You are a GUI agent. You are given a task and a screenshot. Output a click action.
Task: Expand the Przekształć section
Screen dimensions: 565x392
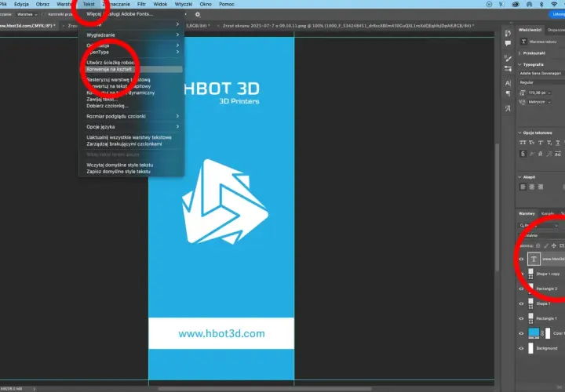click(520, 53)
